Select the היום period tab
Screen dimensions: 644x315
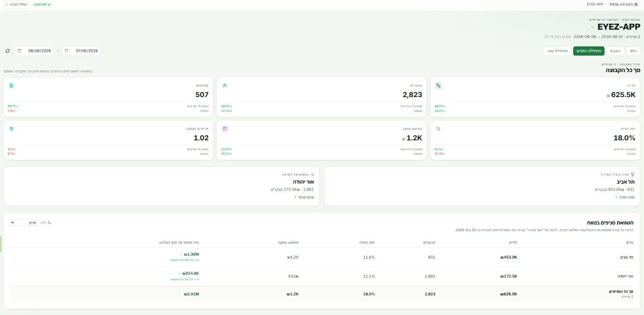(633, 51)
